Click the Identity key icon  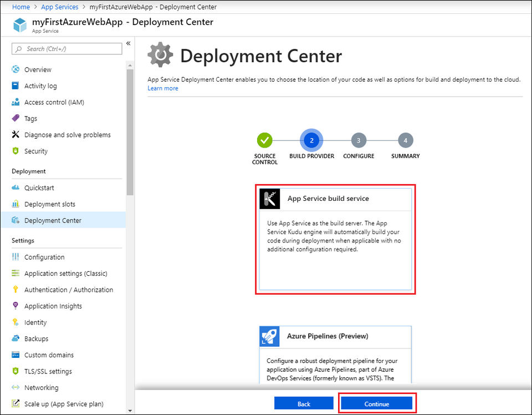[x=16, y=322]
